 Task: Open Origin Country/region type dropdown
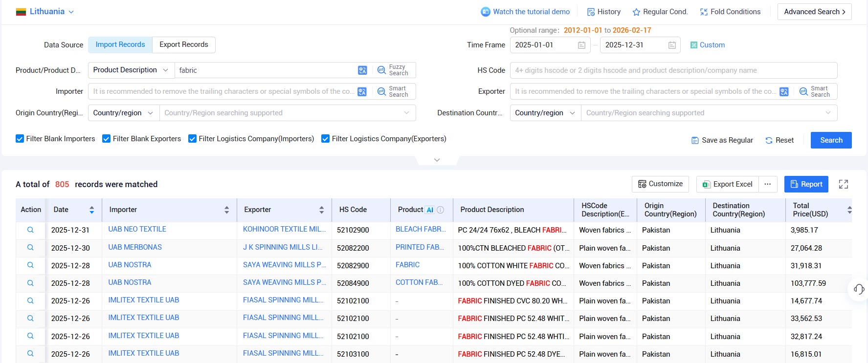point(123,113)
